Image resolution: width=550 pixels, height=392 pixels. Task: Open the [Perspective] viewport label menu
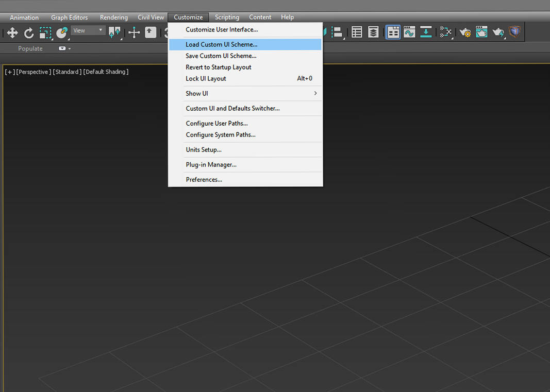(x=34, y=72)
